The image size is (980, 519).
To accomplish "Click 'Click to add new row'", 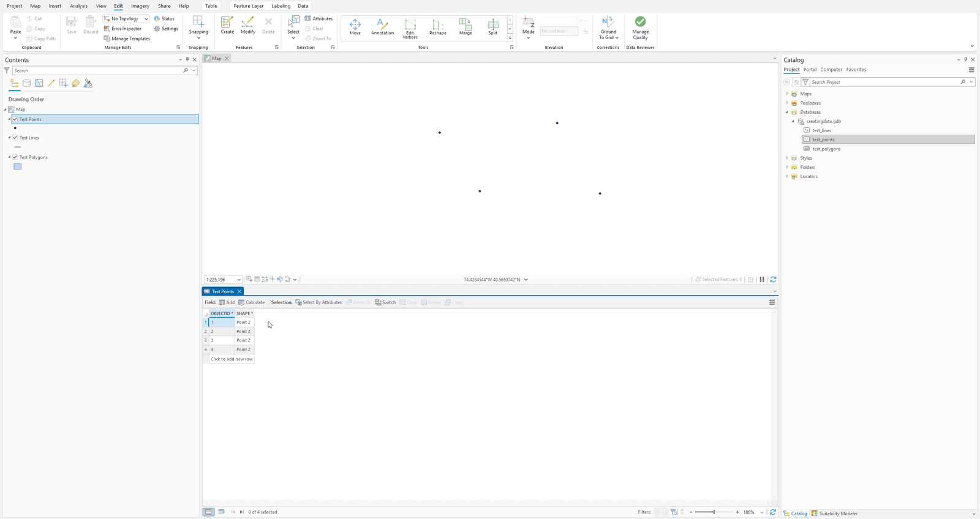I will (232, 359).
